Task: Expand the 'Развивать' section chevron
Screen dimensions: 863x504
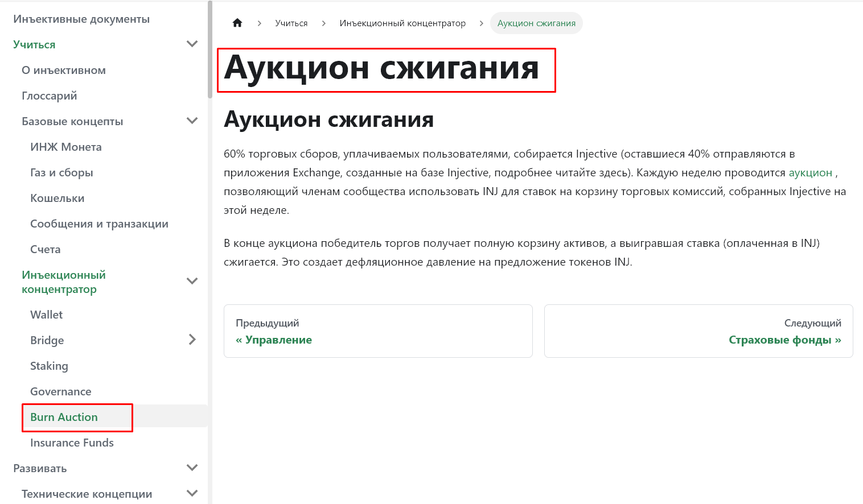Action: pos(192,468)
